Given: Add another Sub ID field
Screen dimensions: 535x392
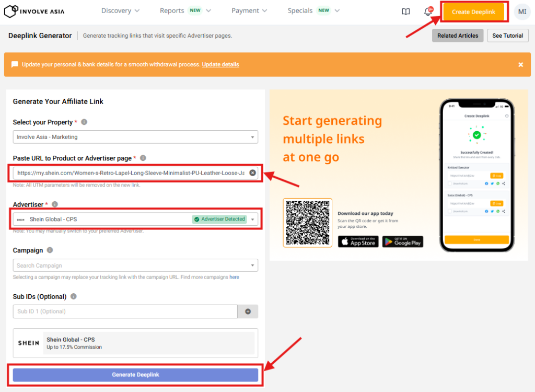Looking at the screenshot, I should click(248, 312).
